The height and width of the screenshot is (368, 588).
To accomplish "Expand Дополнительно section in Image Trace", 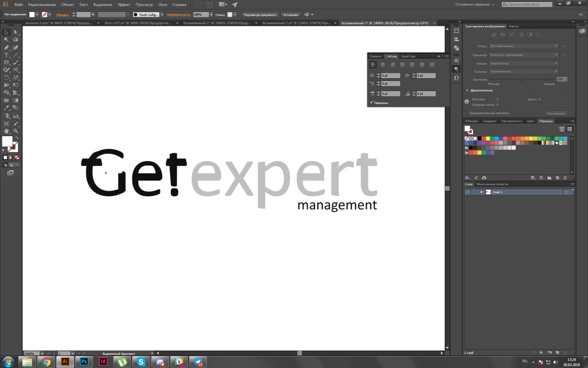I will pyautogui.click(x=468, y=90).
